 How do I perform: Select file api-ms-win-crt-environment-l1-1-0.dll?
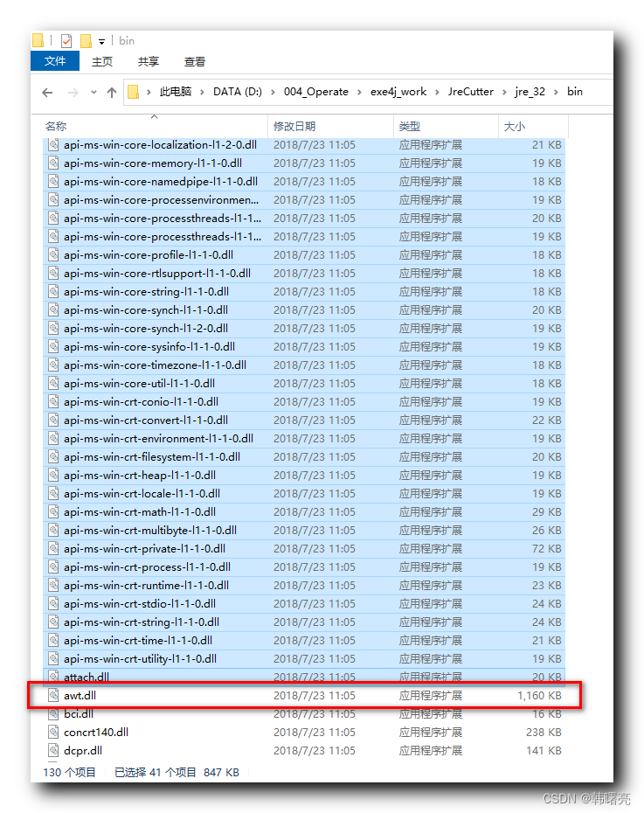304,439
